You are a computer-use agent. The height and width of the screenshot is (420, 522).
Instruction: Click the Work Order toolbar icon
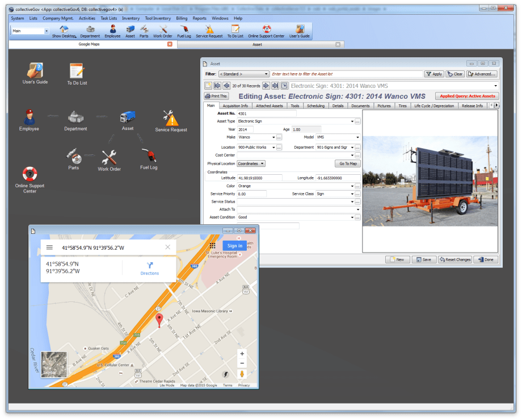coord(162,31)
